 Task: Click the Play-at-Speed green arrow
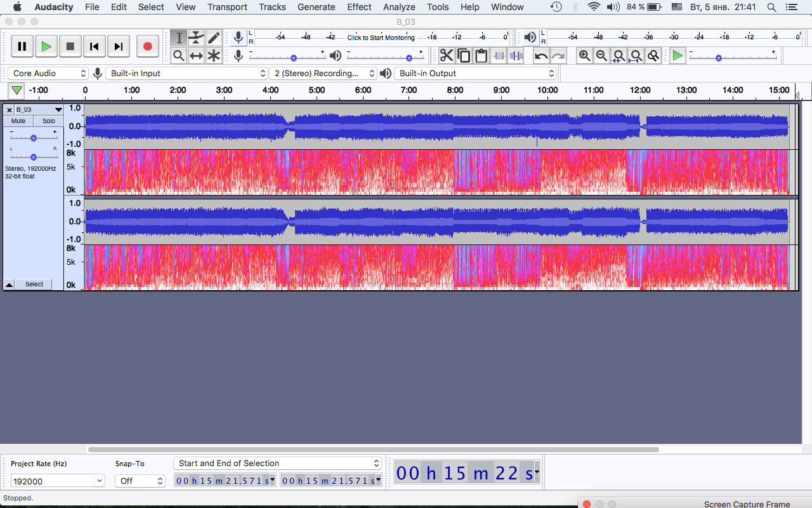(678, 56)
